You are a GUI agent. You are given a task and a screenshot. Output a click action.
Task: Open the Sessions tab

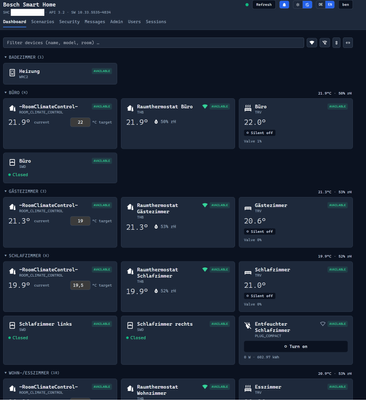[x=156, y=22]
